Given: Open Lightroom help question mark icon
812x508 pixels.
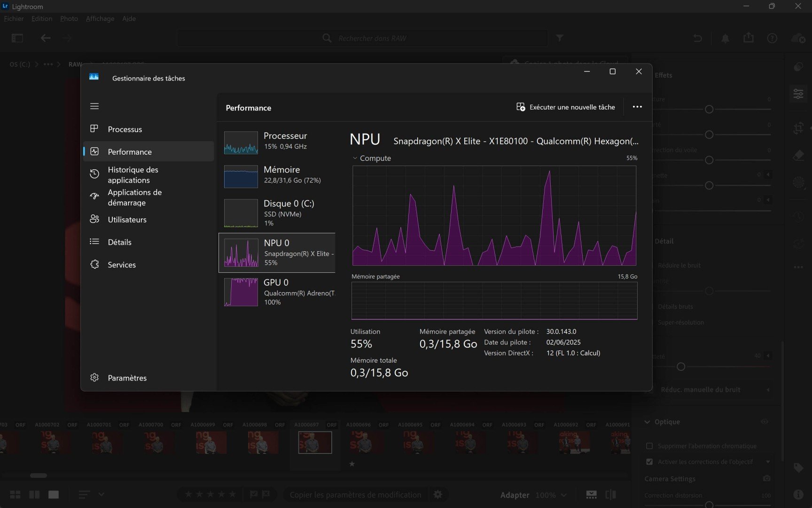Looking at the screenshot, I should click(772, 38).
